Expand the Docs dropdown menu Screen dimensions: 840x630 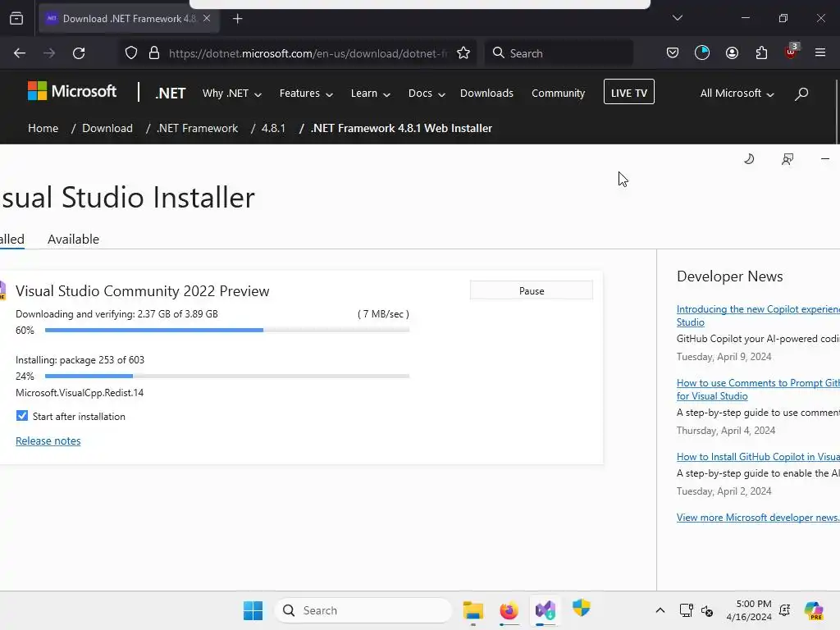(427, 94)
